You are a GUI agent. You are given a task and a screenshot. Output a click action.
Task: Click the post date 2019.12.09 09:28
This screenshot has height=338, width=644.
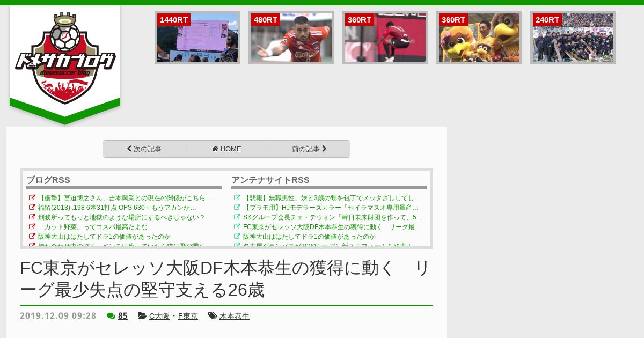58,316
